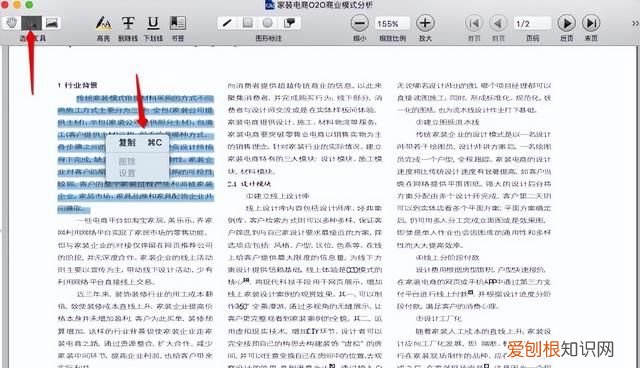The image size is (640, 368).
Task: Go to the previous page
Action: [498, 23]
